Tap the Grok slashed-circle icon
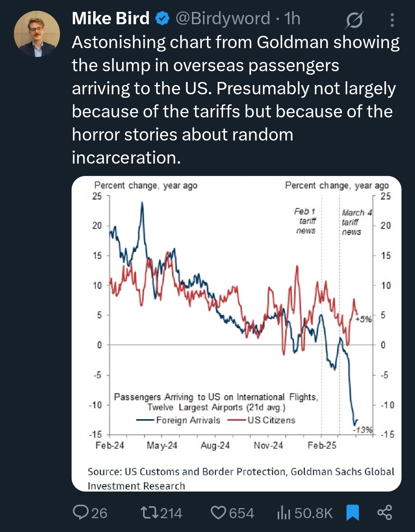Image resolution: width=415 pixels, height=532 pixels. (353, 20)
